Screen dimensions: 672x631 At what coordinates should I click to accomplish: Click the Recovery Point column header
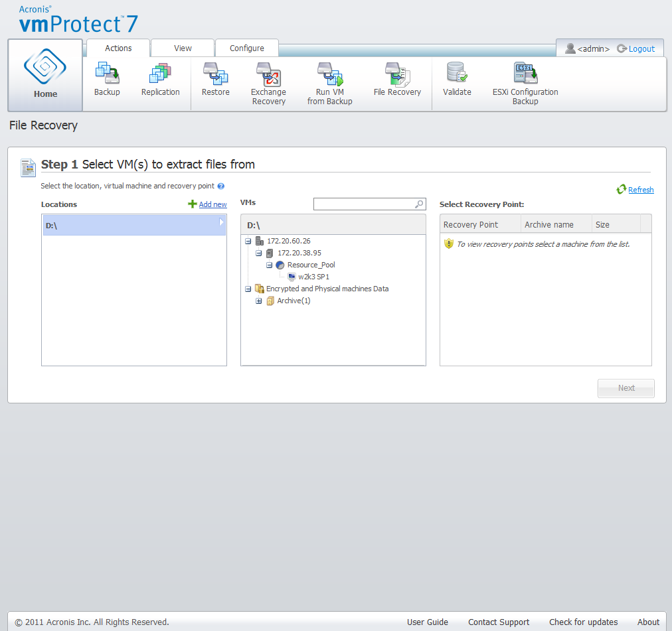[481, 224]
